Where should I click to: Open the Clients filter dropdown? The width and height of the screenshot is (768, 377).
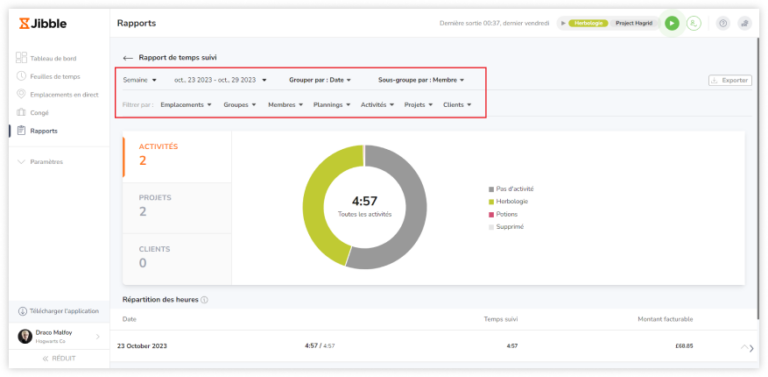click(x=457, y=105)
